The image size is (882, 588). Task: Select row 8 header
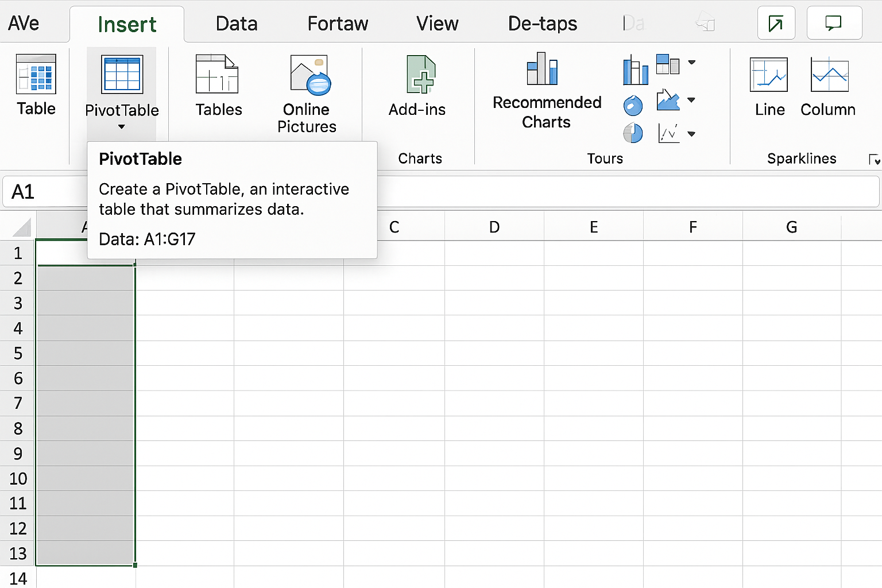(18, 428)
